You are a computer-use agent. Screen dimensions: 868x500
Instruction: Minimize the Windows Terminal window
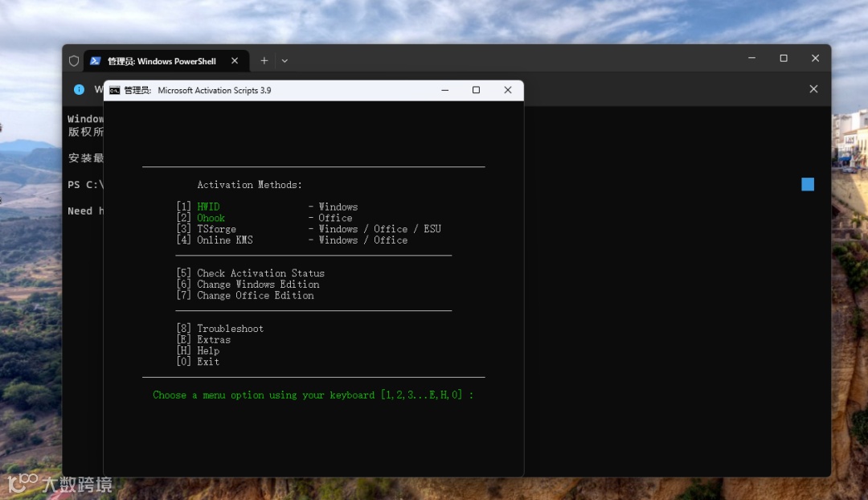(751, 58)
